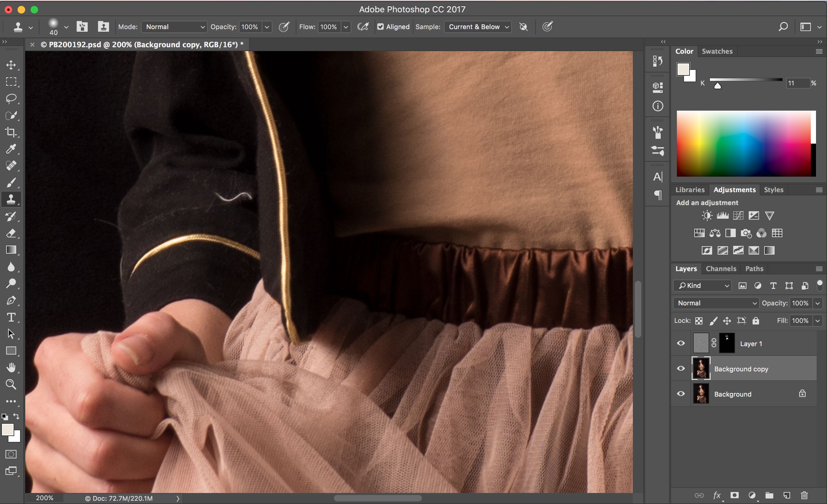Open the clone stamp Mode dropdown
Screen dimensions: 827x504
174,27
